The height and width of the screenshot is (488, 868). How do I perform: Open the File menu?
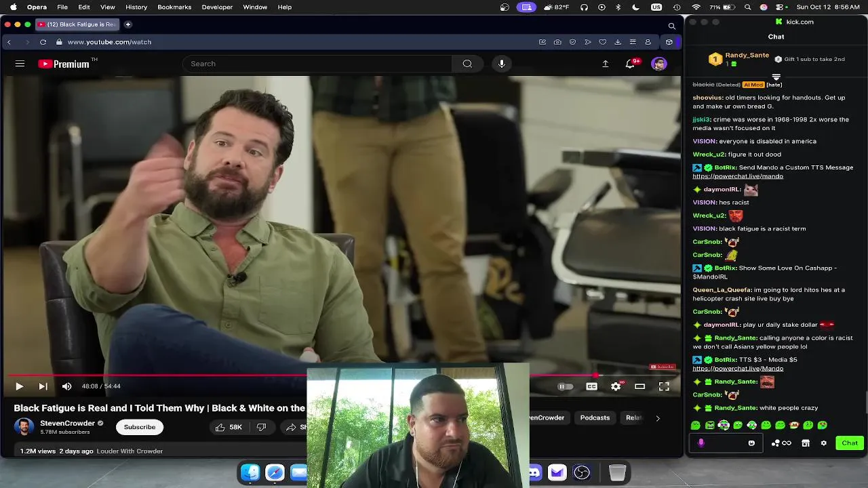pyautogui.click(x=62, y=7)
